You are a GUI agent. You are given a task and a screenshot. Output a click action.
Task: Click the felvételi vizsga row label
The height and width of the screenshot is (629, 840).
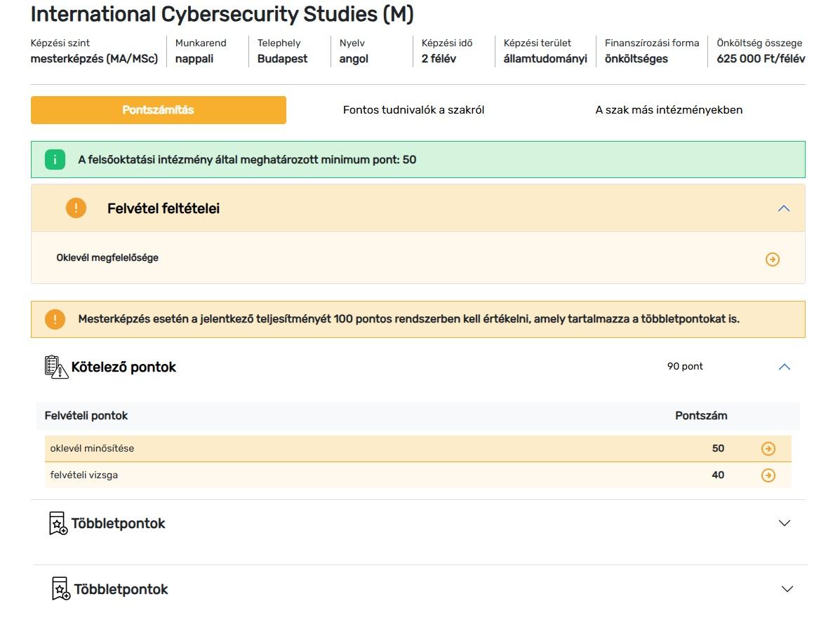click(84, 475)
